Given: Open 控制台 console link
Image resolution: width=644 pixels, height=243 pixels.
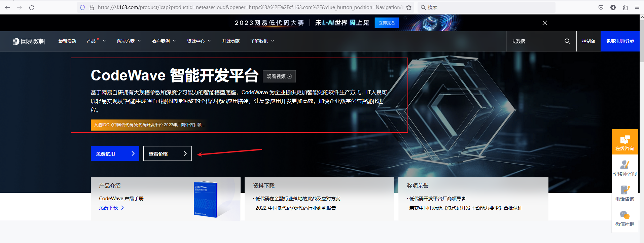Looking at the screenshot, I should [x=588, y=41].
